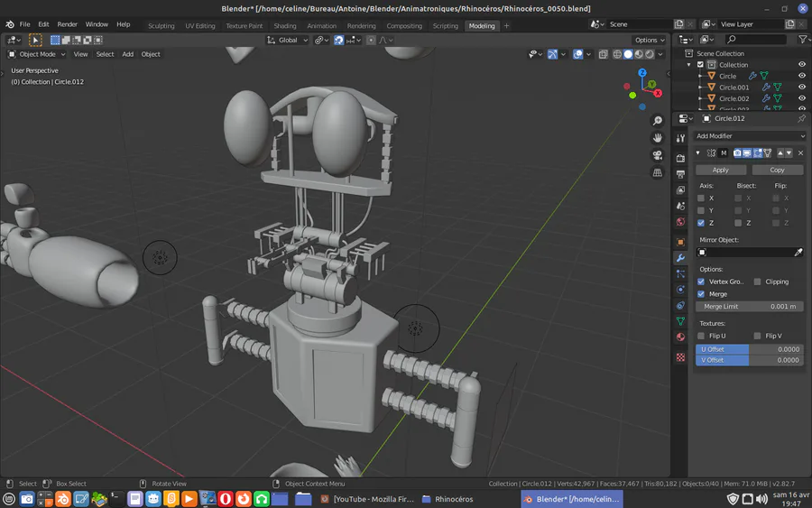
Task: Move modifier up with arrow button
Action: 780,152
